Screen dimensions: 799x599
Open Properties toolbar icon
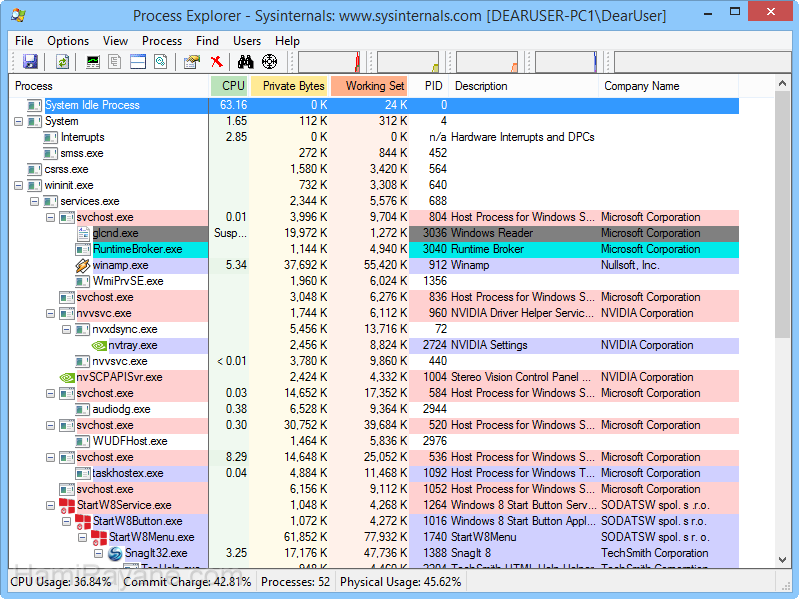192,62
